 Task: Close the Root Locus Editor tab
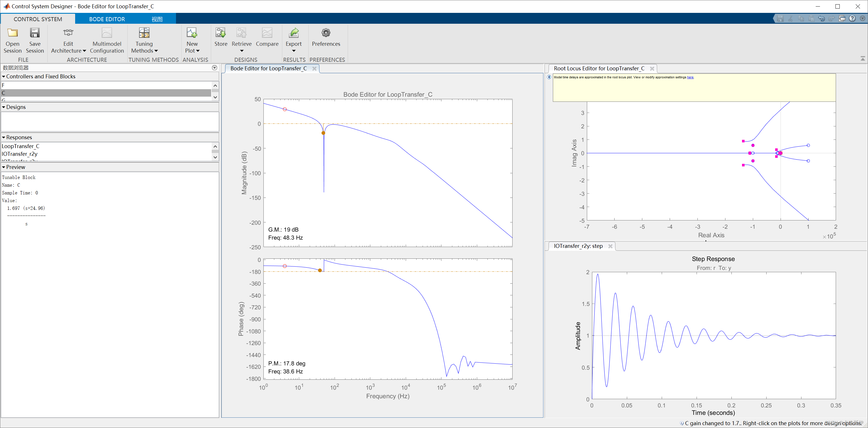click(x=652, y=68)
